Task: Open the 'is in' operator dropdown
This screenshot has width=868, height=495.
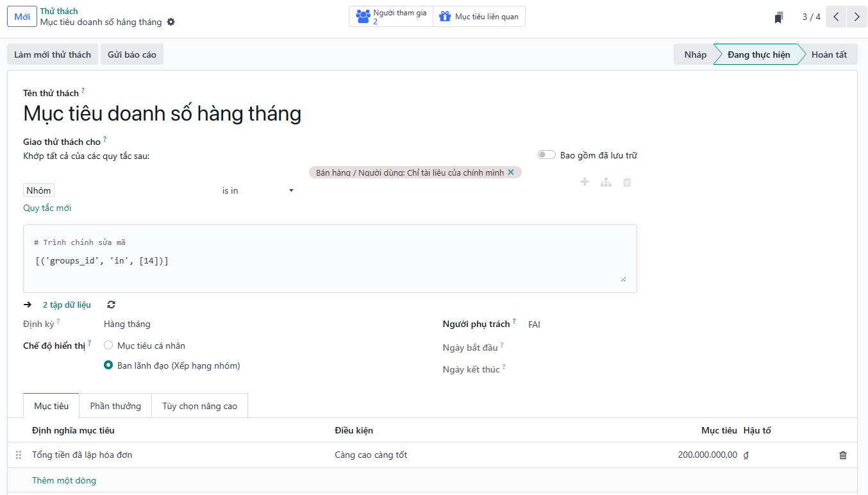Action: pos(258,190)
